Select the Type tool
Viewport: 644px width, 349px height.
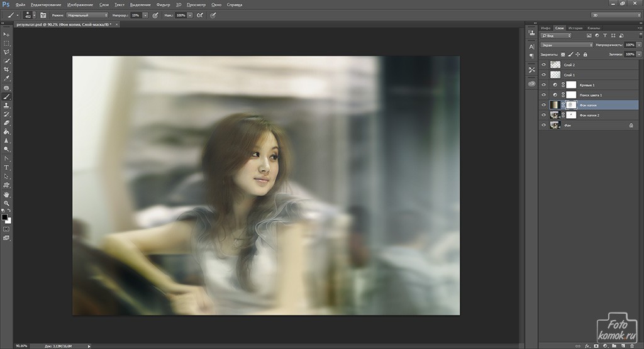[6, 167]
